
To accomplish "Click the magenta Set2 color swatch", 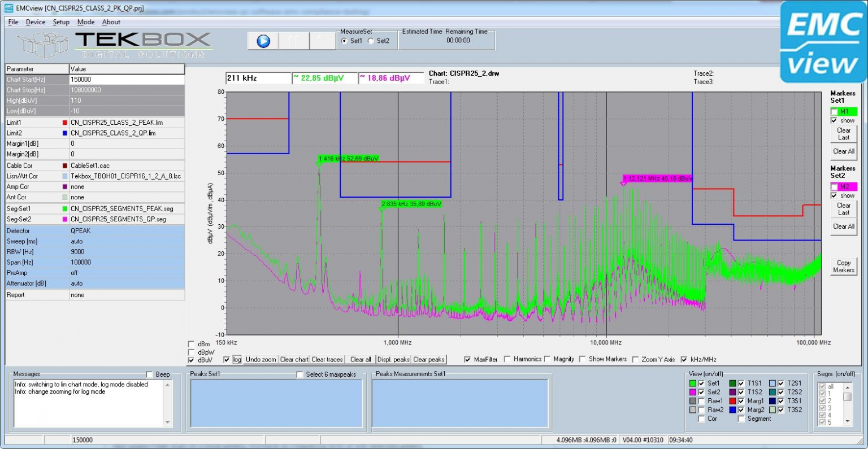I will click(693, 392).
